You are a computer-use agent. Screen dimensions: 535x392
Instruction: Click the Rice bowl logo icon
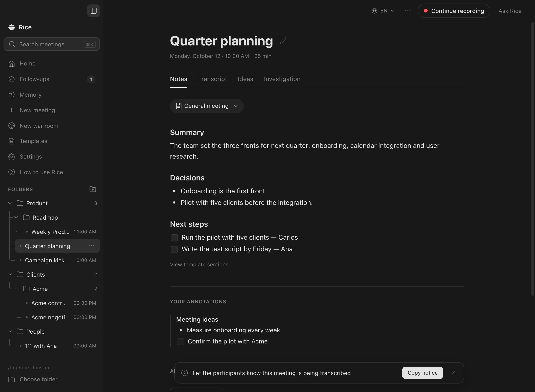tap(12, 27)
